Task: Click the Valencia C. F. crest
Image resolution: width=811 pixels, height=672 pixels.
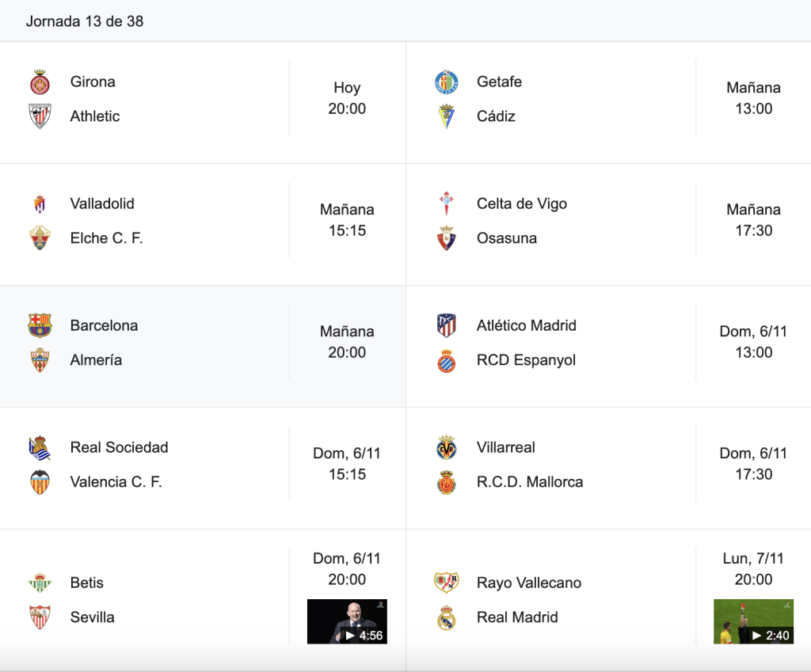Action: point(40,482)
